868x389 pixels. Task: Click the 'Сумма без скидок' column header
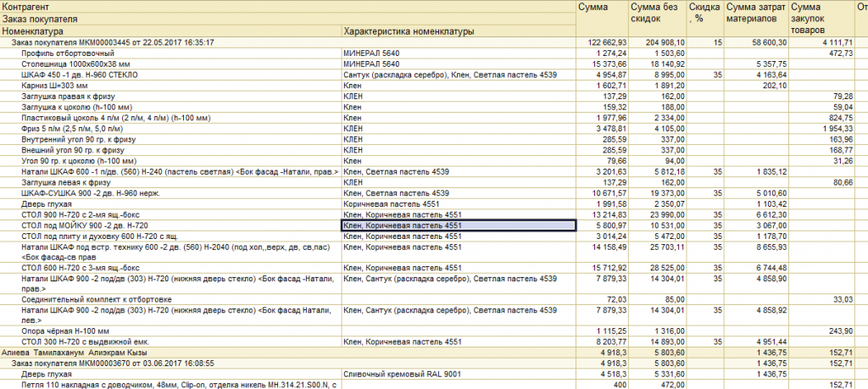tap(658, 19)
